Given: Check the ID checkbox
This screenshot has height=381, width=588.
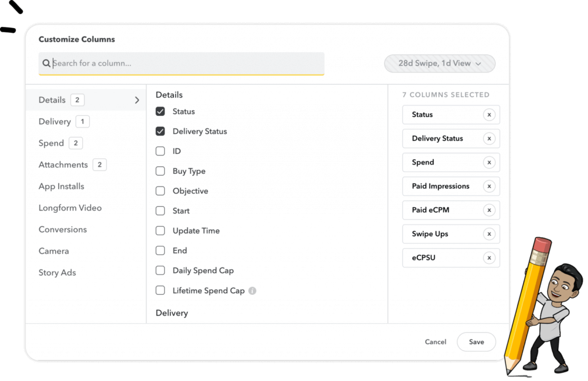Looking at the screenshot, I should pyautogui.click(x=160, y=151).
